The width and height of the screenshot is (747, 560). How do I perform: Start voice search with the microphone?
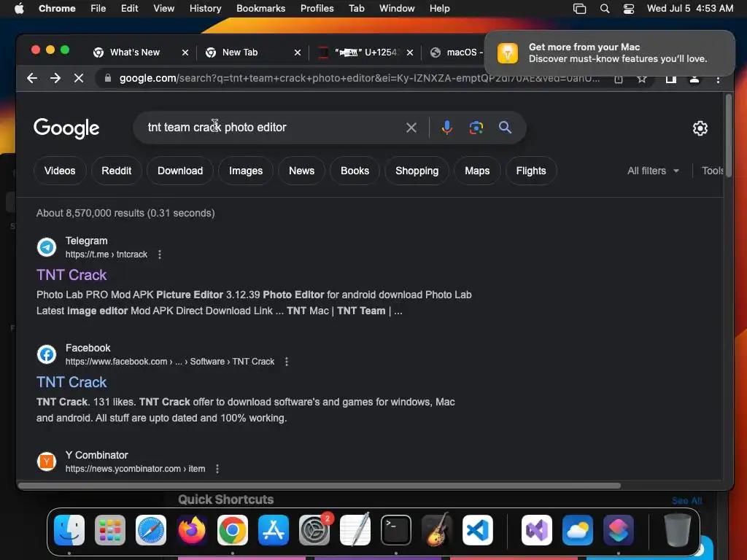446,128
